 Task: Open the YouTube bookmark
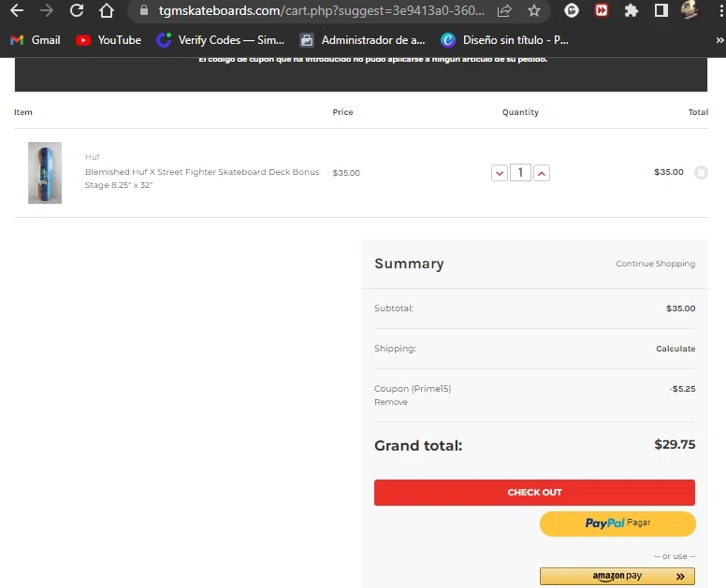tap(109, 40)
